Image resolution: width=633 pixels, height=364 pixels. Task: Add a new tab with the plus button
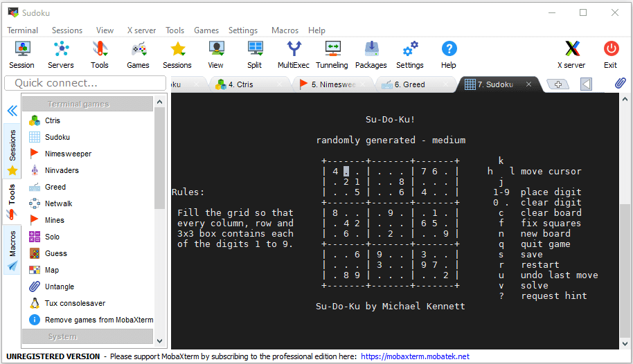[558, 84]
